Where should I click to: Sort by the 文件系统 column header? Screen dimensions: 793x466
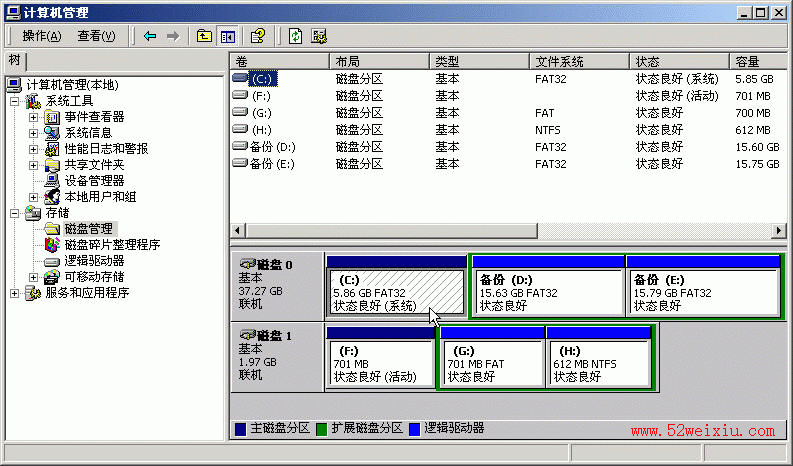580,61
